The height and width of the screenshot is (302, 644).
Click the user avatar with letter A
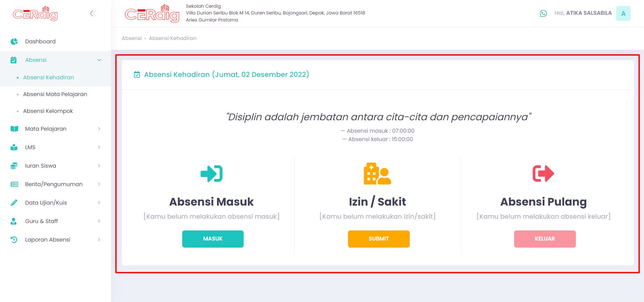(623, 13)
